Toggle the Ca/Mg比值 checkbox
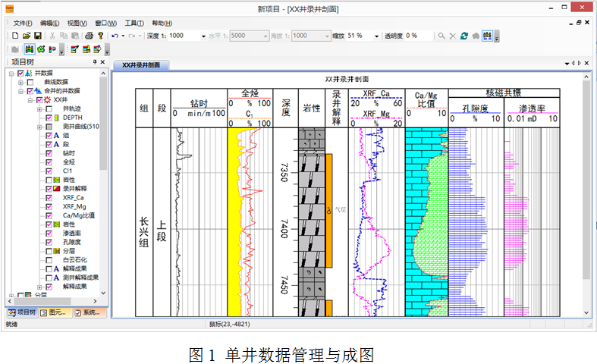 click(x=49, y=215)
